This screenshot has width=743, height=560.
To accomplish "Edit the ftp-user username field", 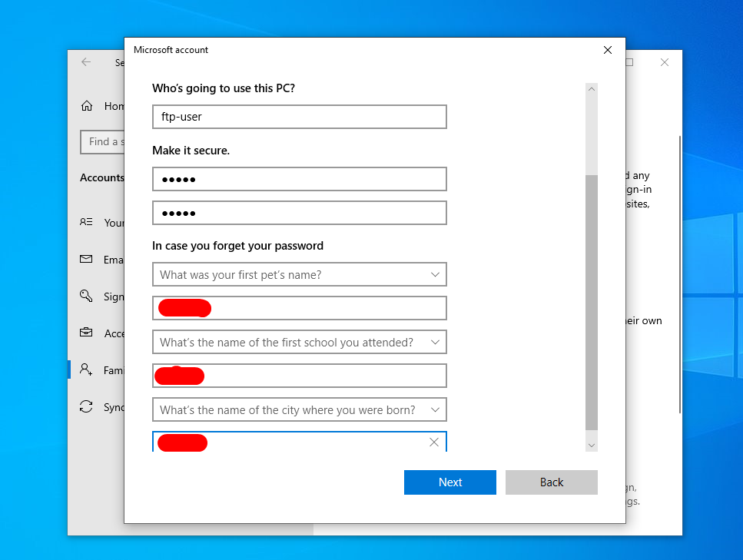I will (300, 117).
